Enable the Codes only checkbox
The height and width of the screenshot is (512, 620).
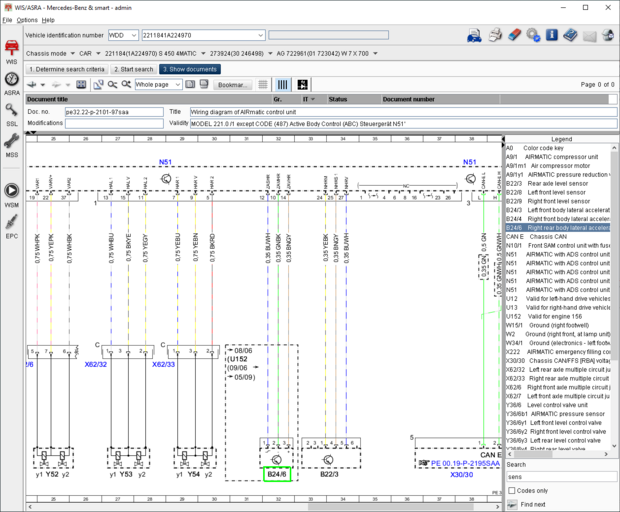[512, 491]
